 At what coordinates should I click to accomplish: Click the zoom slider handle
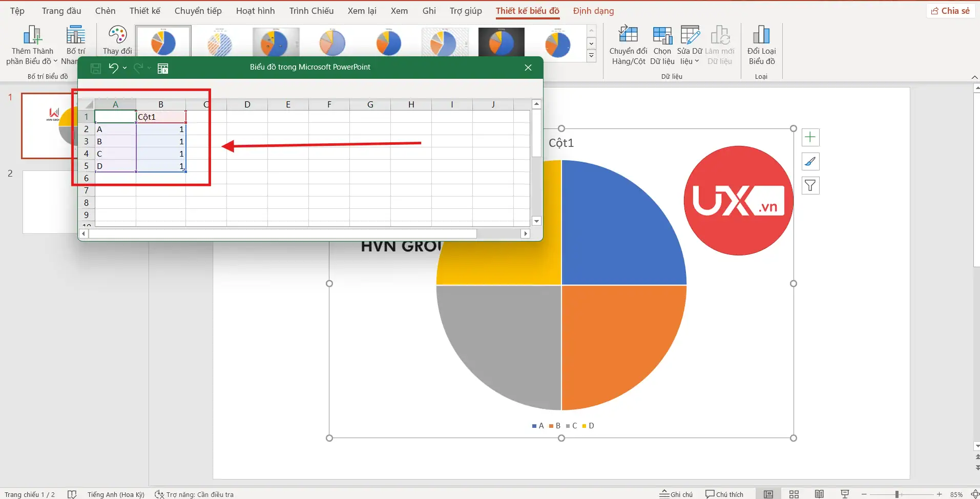click(x=896, y=494)
